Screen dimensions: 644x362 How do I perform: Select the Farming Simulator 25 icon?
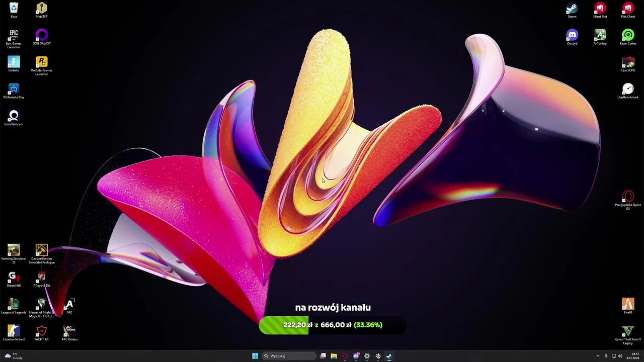pos(14,254)
